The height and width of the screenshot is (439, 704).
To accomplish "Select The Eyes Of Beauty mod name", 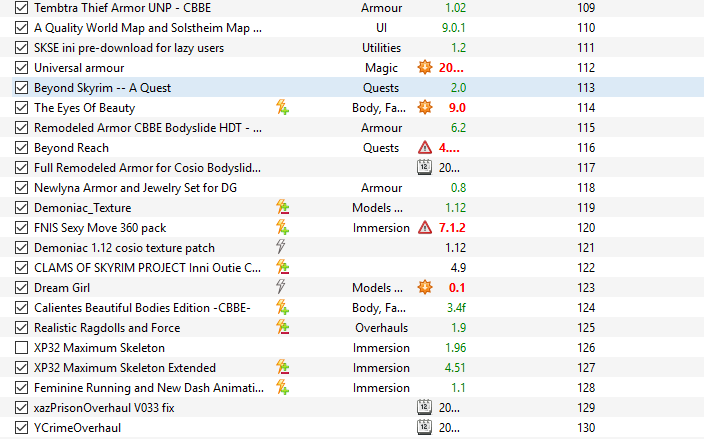I will pyautogui.click(x=84, y=108).
